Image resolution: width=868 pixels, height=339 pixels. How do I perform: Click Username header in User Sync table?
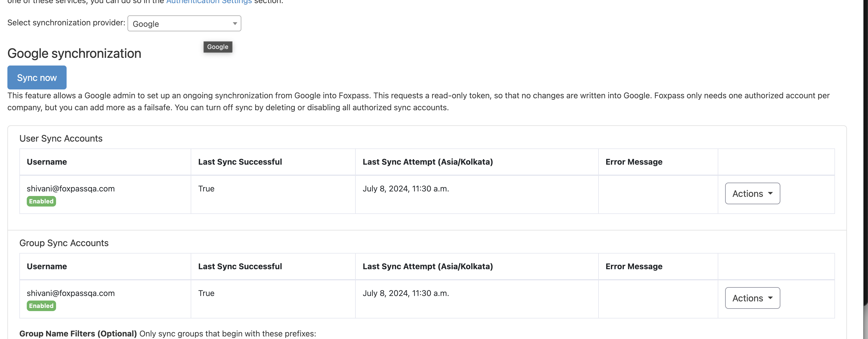[x=47, y=162]
